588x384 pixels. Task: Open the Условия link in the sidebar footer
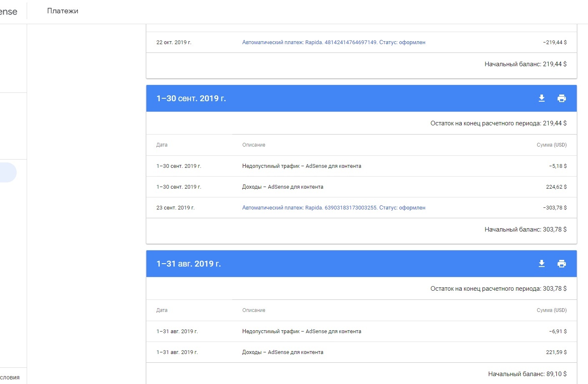pyautogui.click(x=10, y=377)
